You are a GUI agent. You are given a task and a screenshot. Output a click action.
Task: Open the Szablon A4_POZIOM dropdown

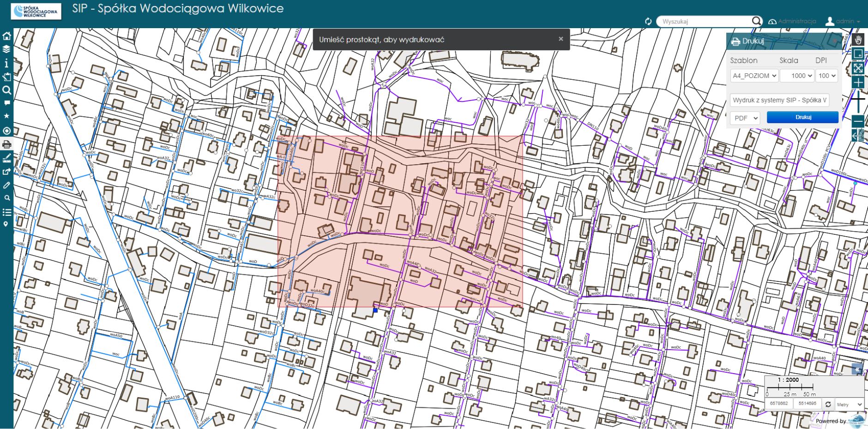point(754,76)
